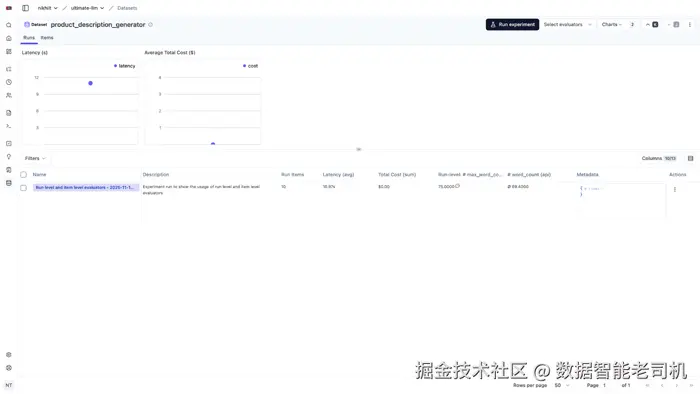Image resolution: width=700 pixels, height=394 pixels.
Task: Click the Langfuse logo icon
Action: [8, 8]
